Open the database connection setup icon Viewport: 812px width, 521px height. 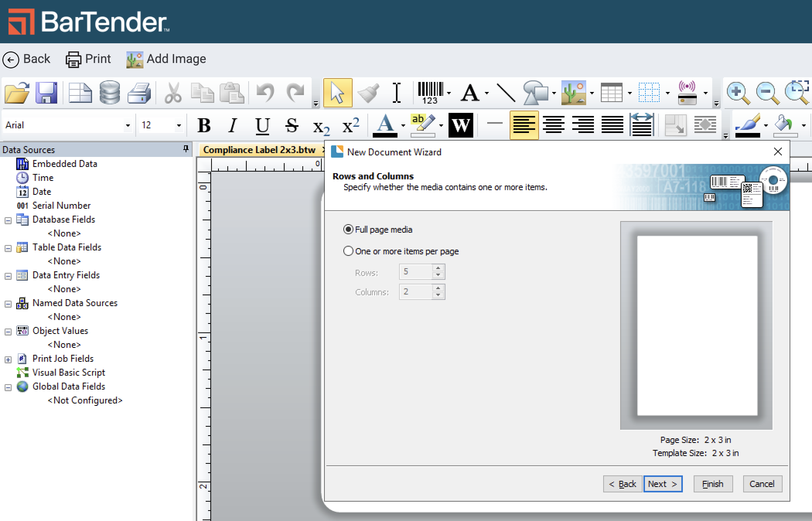(109, 93)
